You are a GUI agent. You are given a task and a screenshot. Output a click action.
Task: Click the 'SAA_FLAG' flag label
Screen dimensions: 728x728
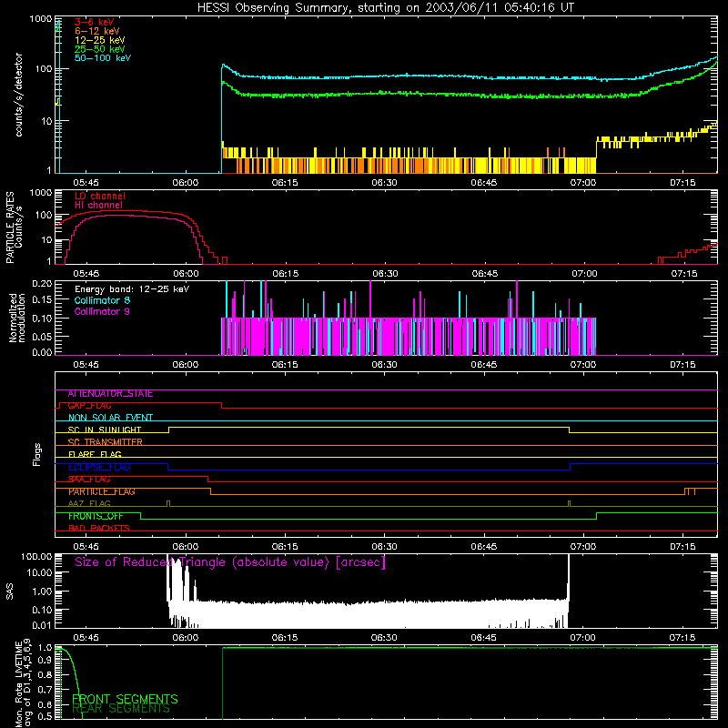tap(89, 480)
